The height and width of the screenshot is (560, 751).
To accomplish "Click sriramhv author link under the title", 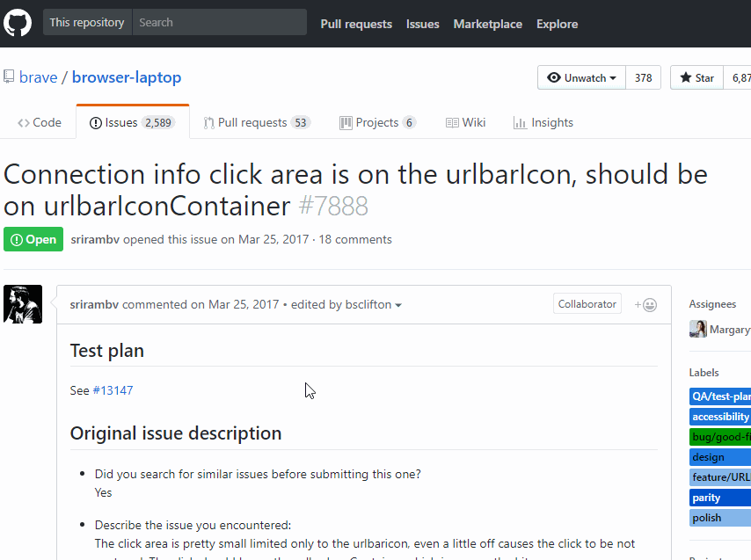I will (x=95, y=239).
